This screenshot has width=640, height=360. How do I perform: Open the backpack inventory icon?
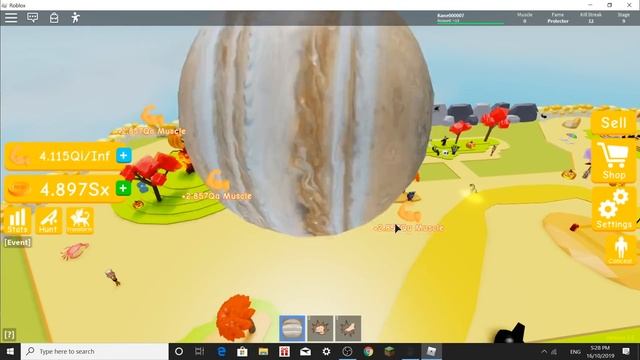click(54, 18)
